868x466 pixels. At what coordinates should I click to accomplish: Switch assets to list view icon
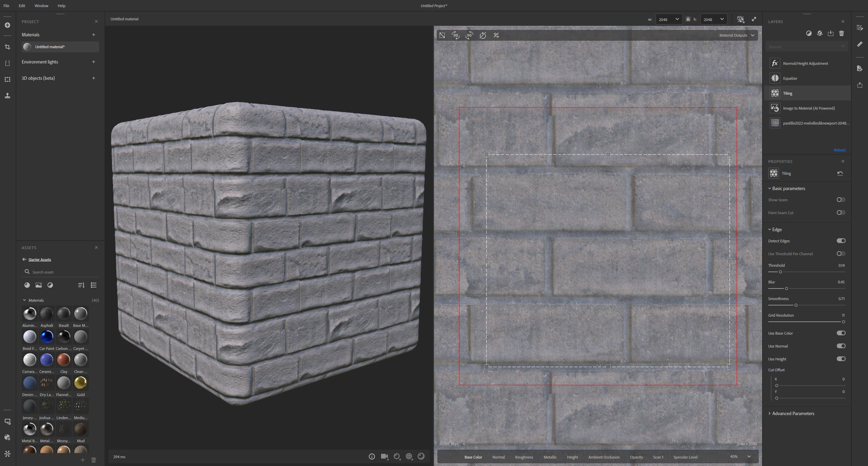coord(94,285)
